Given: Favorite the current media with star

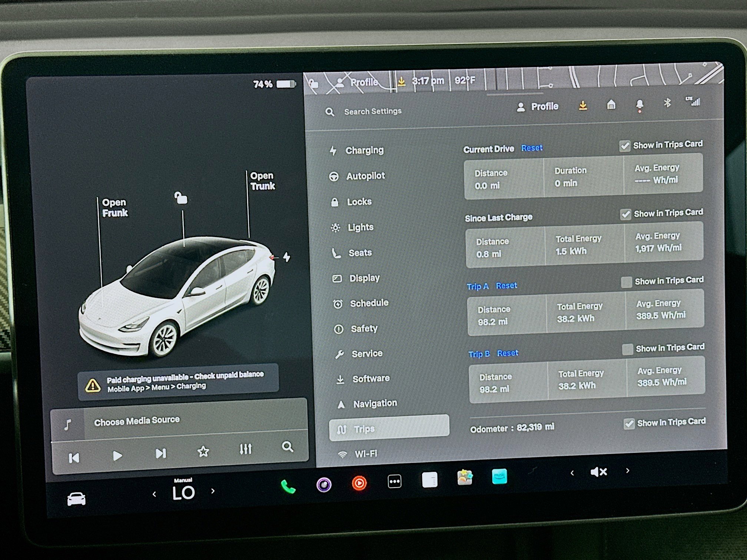Looking at the screenshot, I should pos(203,451).
